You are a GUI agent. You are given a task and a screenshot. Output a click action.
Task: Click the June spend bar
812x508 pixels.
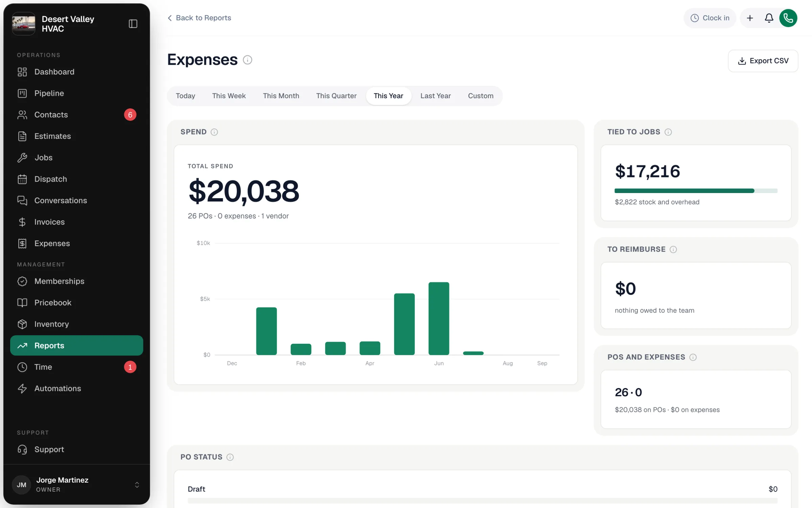(439, 319)
